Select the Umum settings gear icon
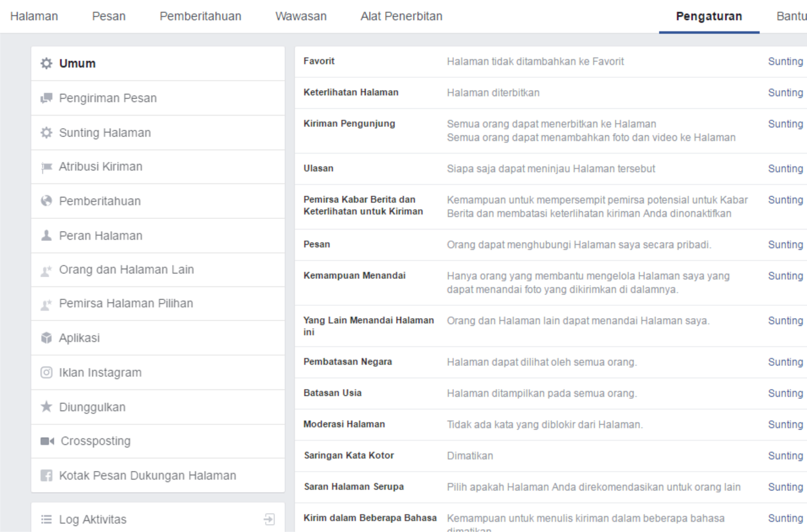This screenshot has height=532, width=807. (x=46, y=64)
